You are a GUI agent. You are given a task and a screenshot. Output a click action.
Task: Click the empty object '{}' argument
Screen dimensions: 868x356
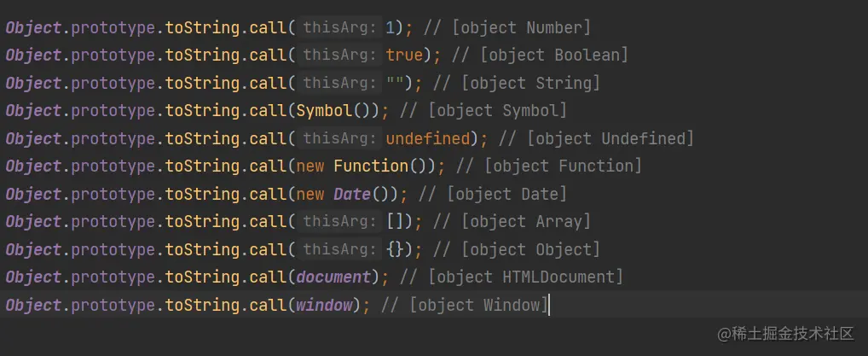pos(396,249)
